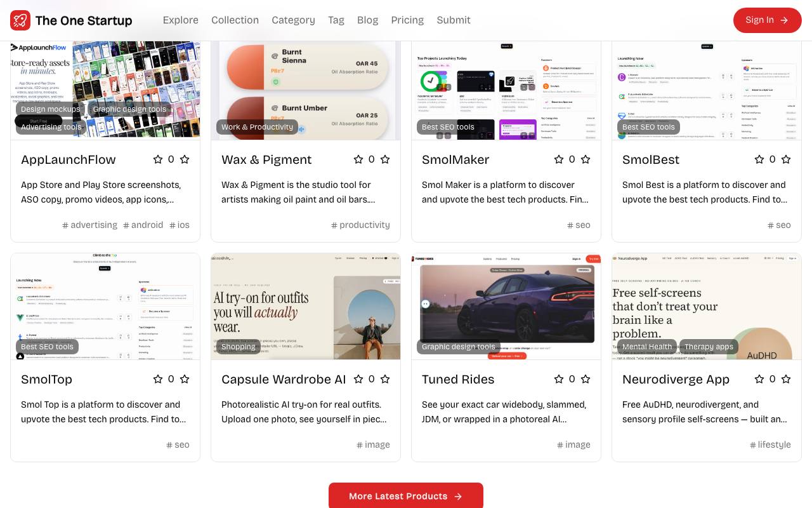Open the Wax & Pigment preview thumbnail

306,90
